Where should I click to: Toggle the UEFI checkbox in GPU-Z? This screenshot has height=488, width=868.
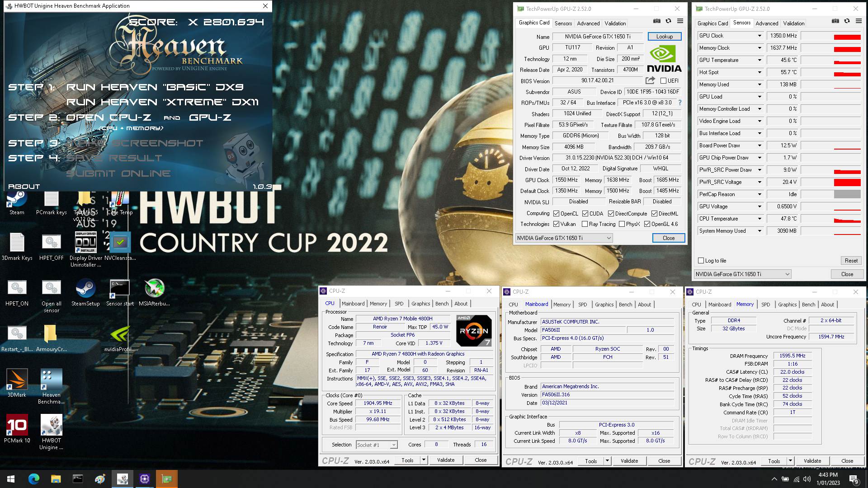tap(663, 81)
